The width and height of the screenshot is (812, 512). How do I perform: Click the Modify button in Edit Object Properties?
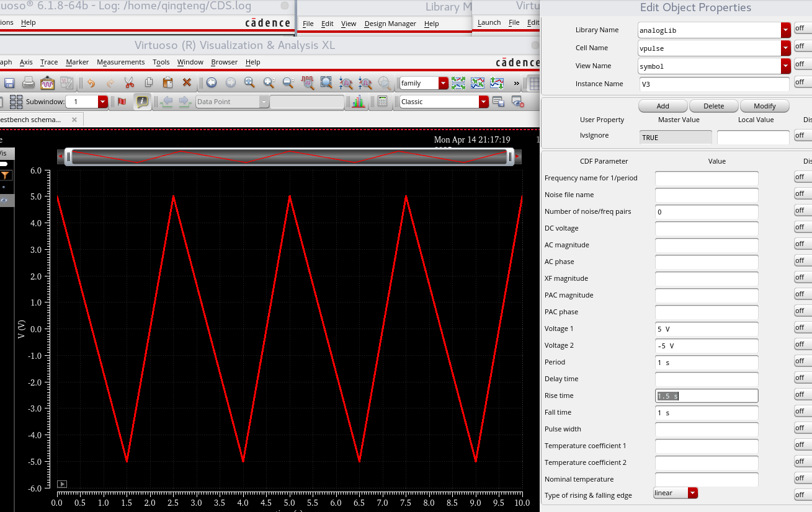pos(764,105)
